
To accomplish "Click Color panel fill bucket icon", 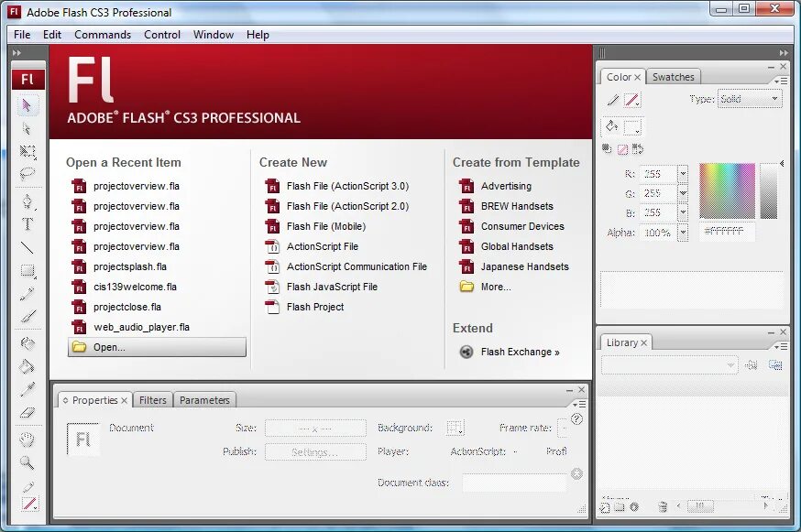I will 611,126.
